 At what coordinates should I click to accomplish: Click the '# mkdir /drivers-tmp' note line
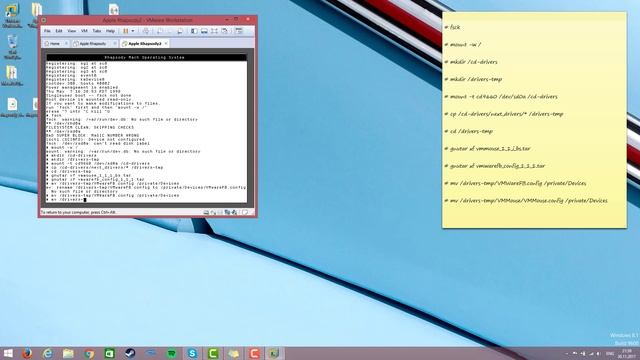point(473,79)
